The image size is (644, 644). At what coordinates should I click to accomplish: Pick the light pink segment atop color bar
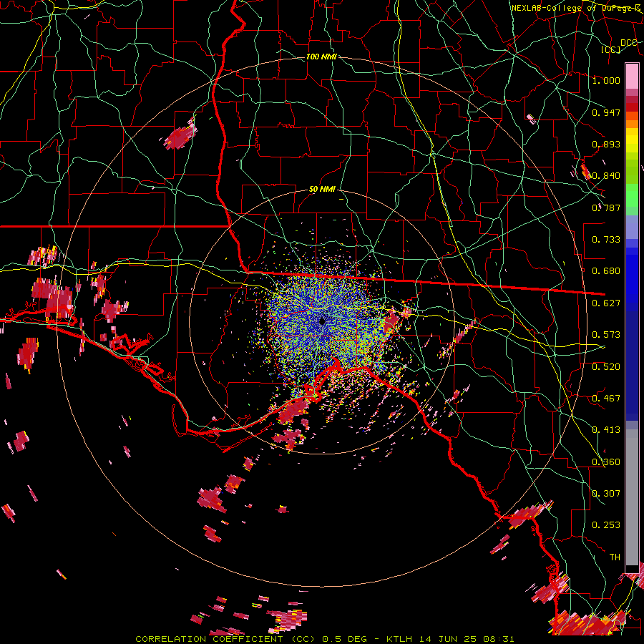tap(632, 77)
